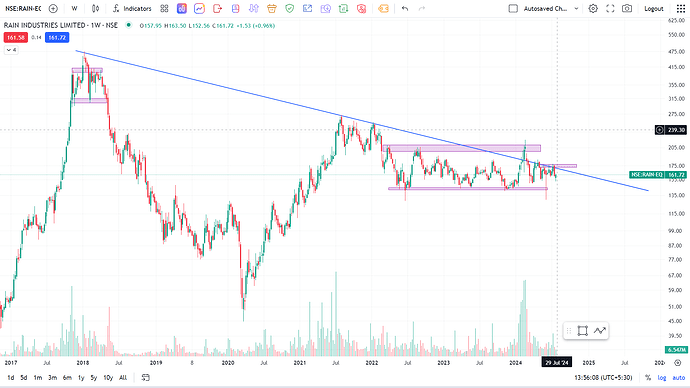Screen dimensions: 690x388
Task: Open go-to-date calendar icon in bottom bar
Action: pos(145,377)
